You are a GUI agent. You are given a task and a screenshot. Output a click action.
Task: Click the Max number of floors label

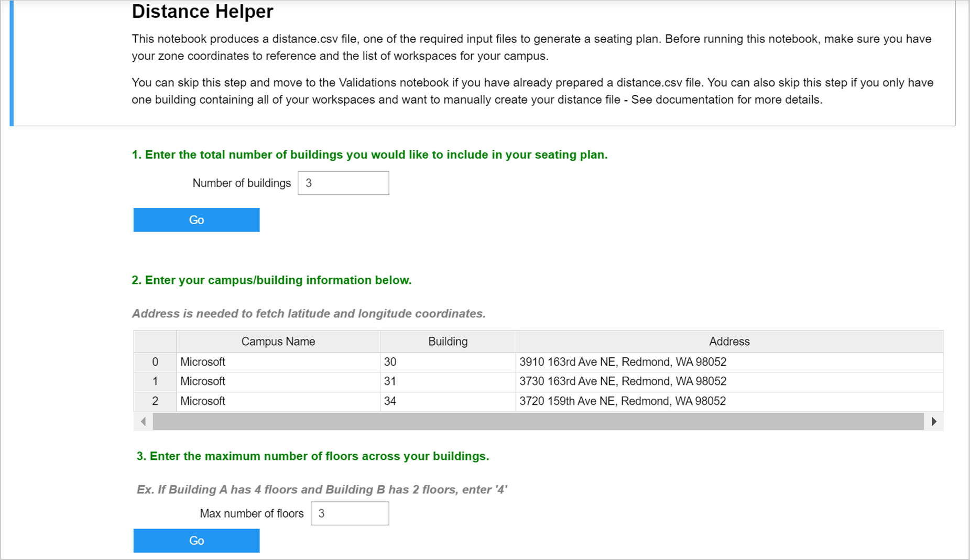pyautogui.click(x=252, y=513)
